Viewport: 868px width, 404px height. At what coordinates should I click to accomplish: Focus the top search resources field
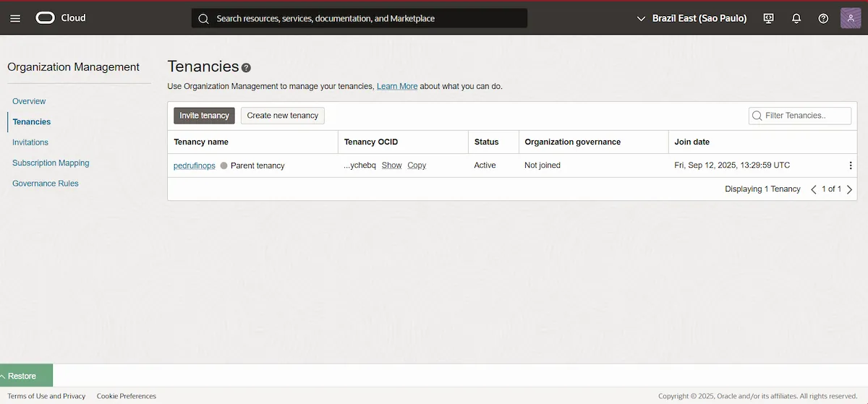pos(359,18)
